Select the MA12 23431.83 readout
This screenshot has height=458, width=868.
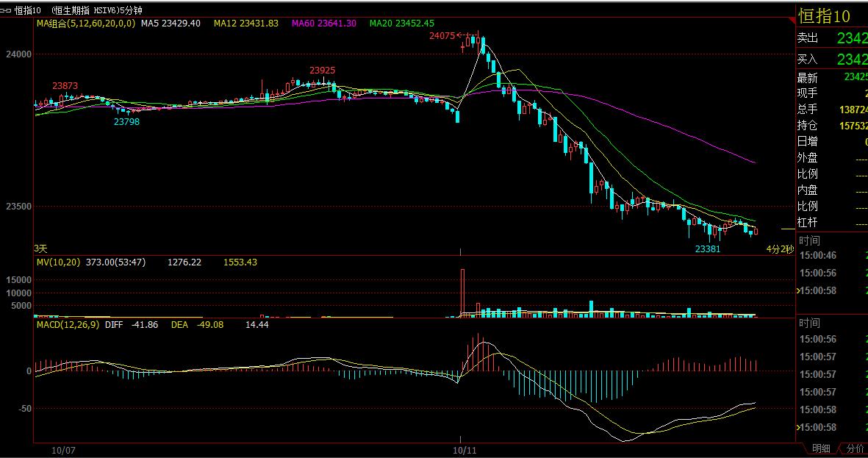[246, 24]
